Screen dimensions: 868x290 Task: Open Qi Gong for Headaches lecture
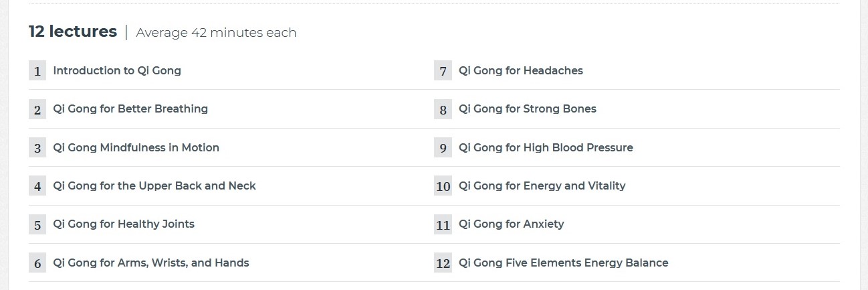coord(520,70)
